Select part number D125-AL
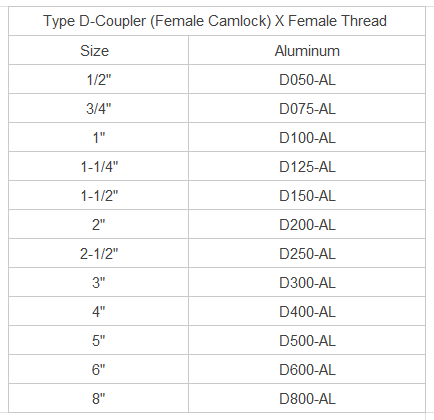Image resolution: width=434 pixels, height=420 pixels. pyautogui.click(x=307, y=167)
